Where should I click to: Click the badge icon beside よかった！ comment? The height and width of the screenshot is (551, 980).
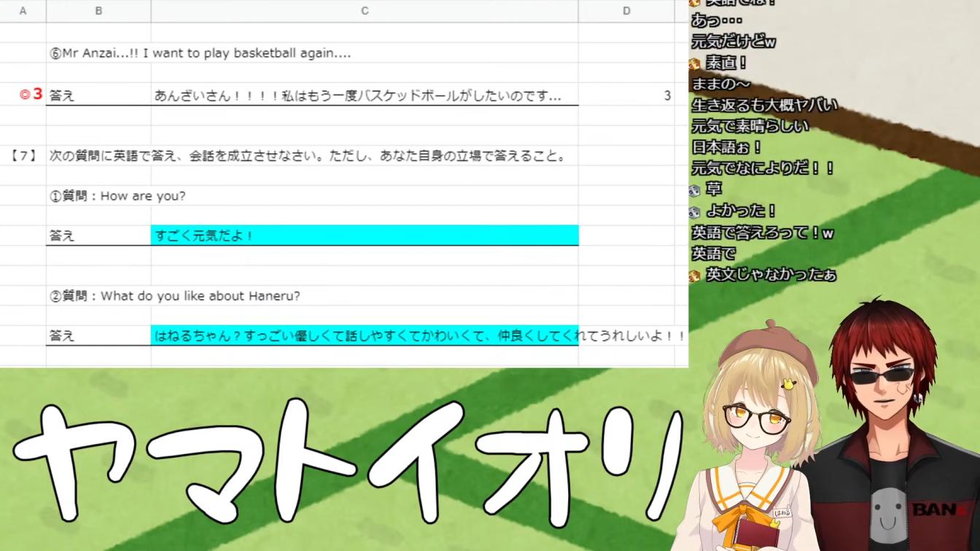[695, 211]
